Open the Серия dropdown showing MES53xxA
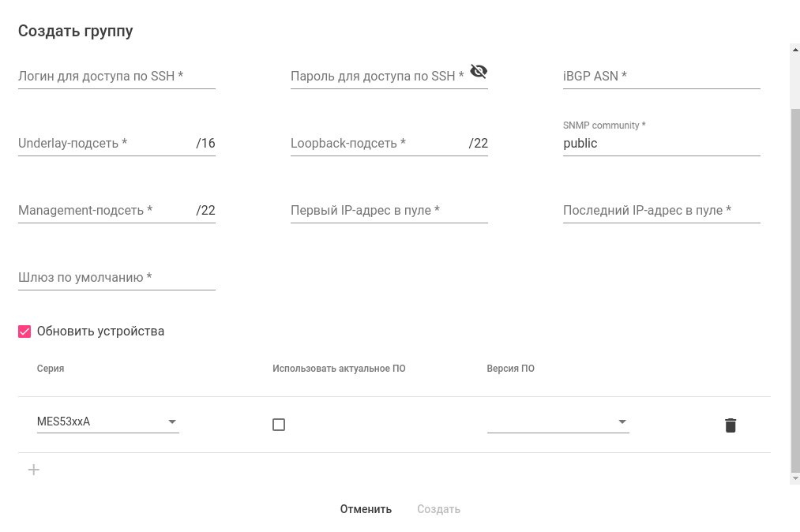Screen dimensions: 800x532 click(107, 421)
